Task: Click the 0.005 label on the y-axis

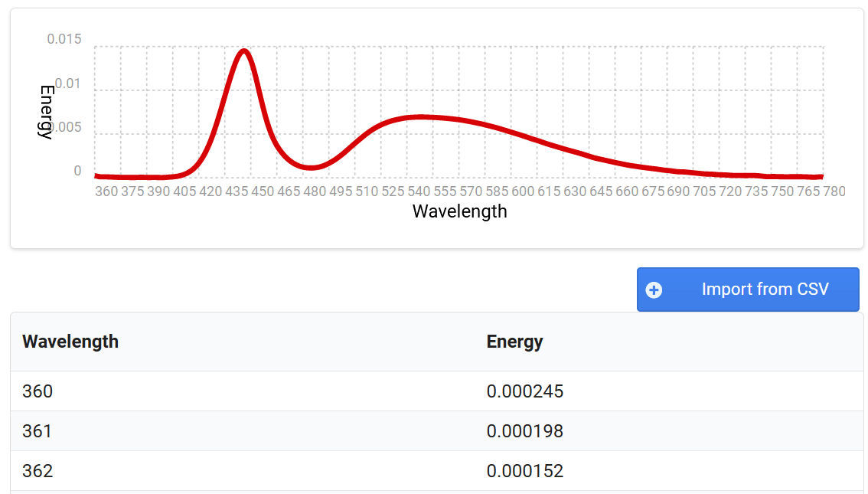Action: click(64, 127)
